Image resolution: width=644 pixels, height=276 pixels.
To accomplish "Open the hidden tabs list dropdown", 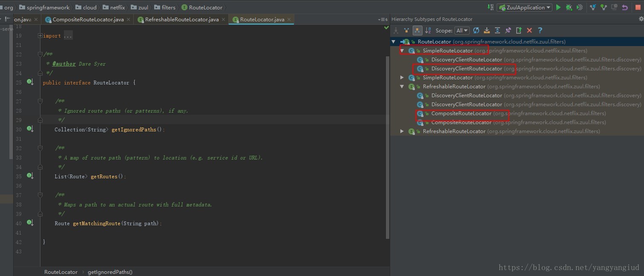I will point(382,20).
